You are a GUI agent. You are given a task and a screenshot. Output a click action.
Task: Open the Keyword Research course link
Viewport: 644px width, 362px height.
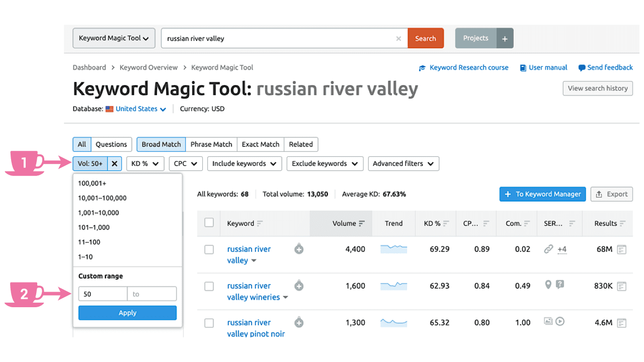point(468,67)
